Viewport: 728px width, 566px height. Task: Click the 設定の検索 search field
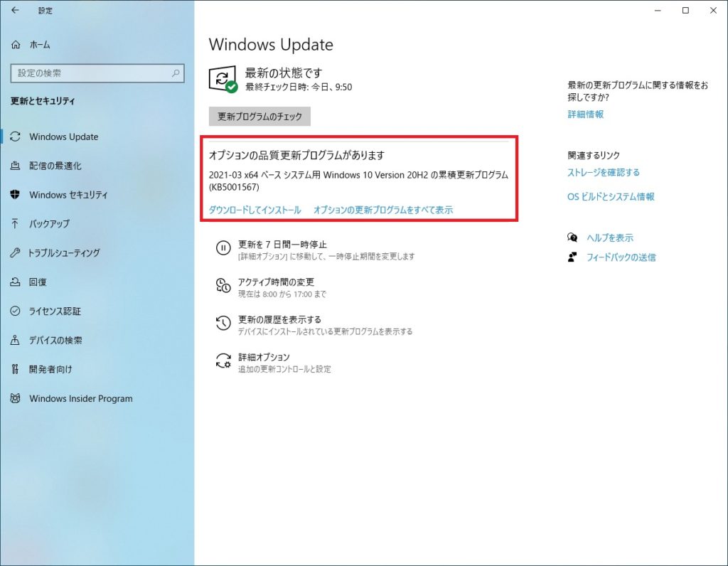97,73
